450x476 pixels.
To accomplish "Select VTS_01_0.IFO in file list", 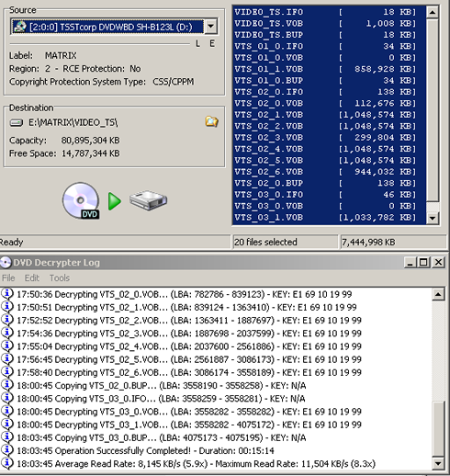I will pos(329,46).
